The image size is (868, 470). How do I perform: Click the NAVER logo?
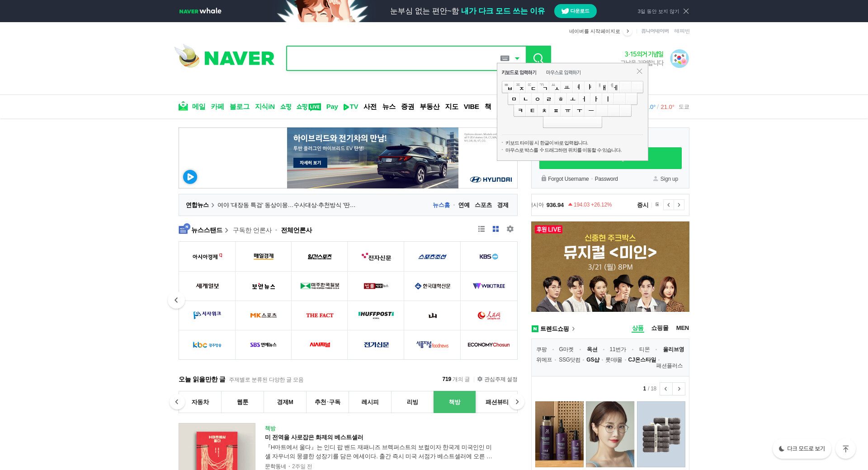239,58
